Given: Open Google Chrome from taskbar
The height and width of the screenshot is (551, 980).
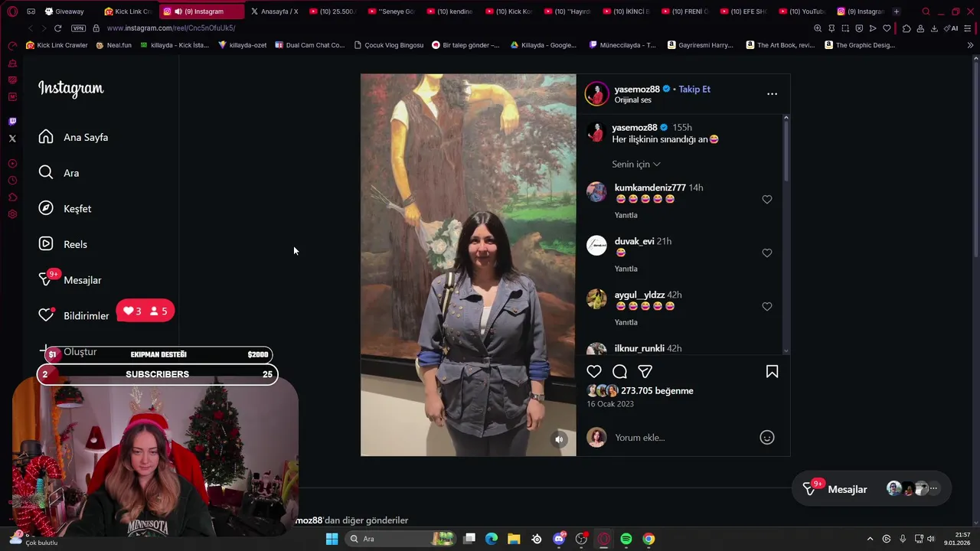Looking at the screenshot, I should [648, 539].
